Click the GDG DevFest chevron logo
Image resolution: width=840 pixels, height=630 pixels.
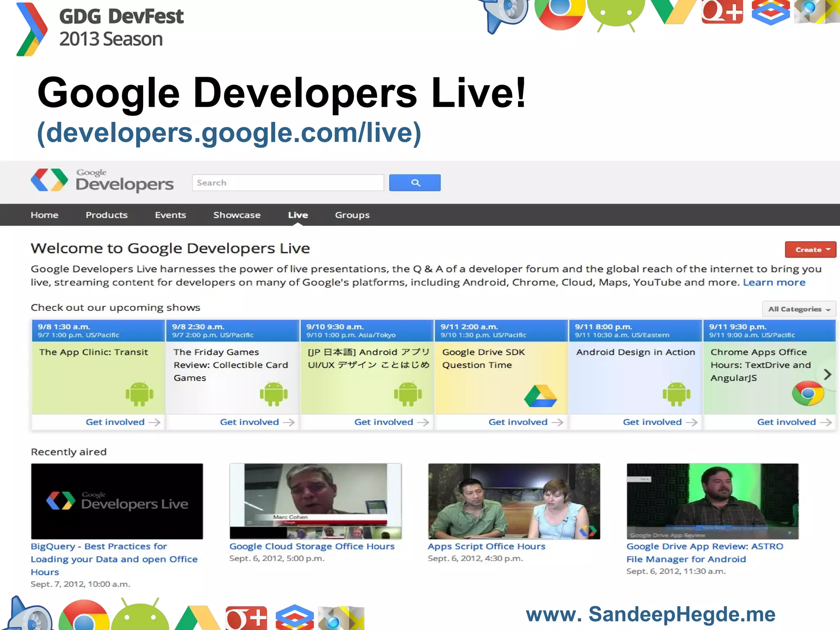pos(32,29)
